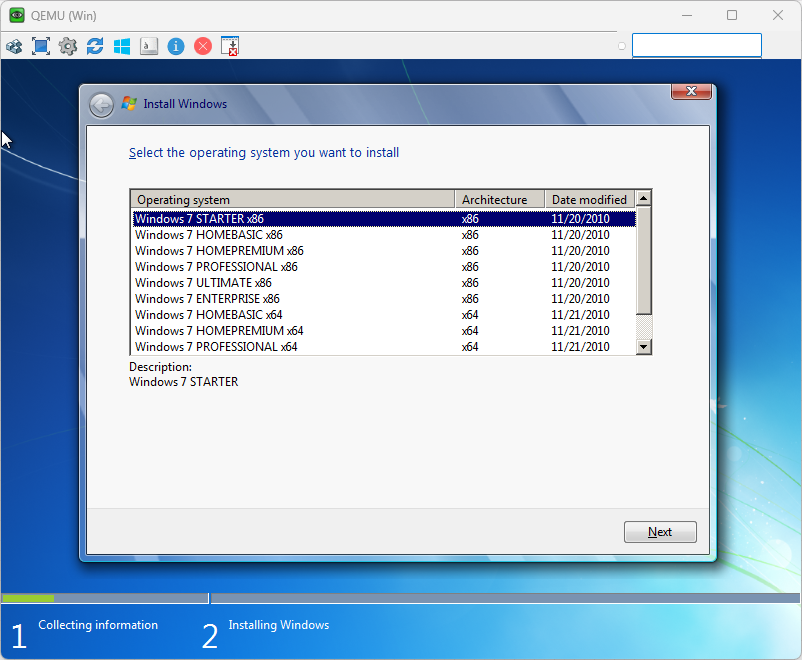Select Windows 7 PROFESSIONAL x86

(x=384, y=267)
